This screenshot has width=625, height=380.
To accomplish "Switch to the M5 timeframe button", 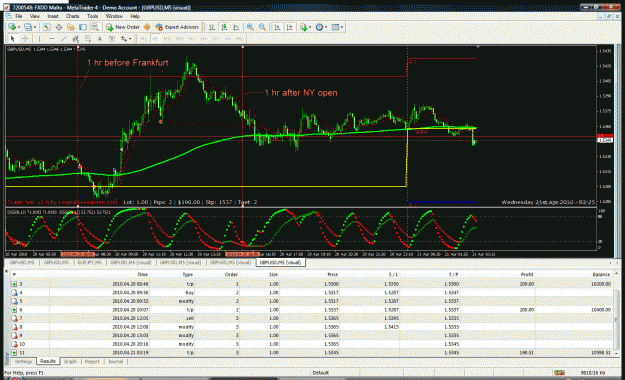I will 155,39.
